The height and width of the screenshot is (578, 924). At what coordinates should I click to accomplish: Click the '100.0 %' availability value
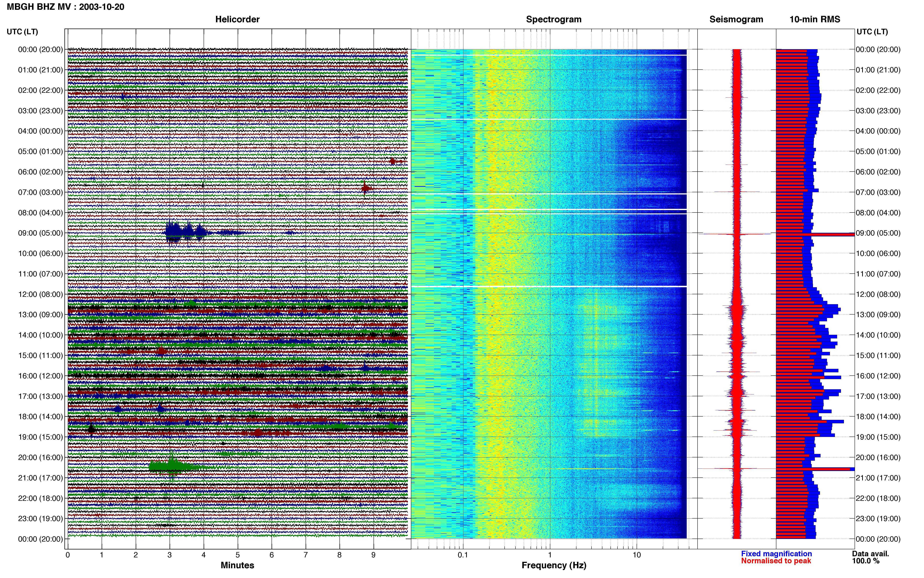pos(865,561)
